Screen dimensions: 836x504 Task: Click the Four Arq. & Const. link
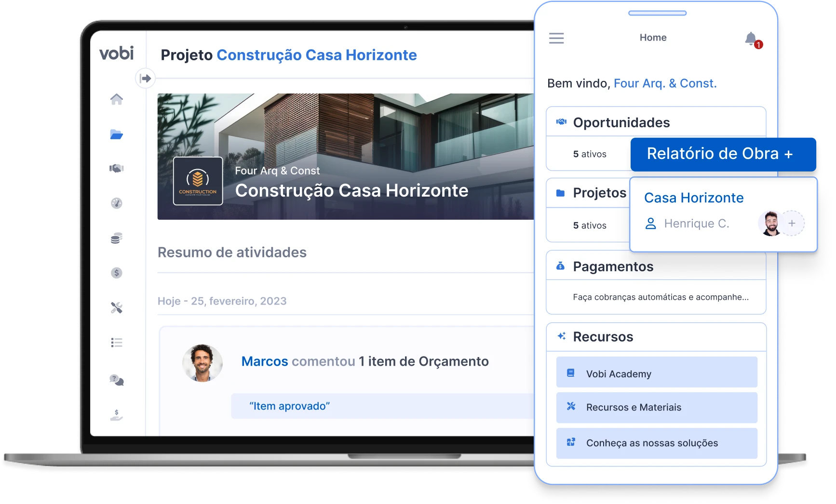(x=665, y=83)
